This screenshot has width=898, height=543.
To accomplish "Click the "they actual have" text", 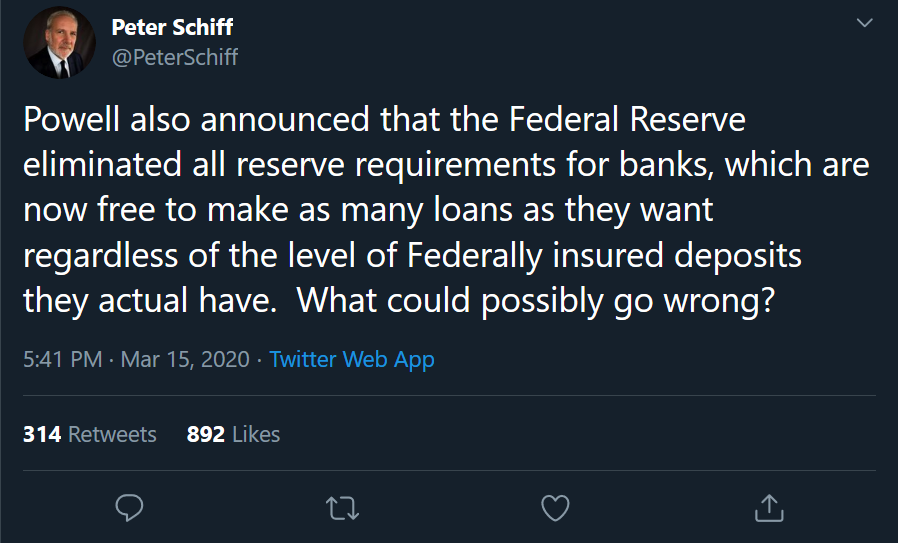I will click(150, 301).
